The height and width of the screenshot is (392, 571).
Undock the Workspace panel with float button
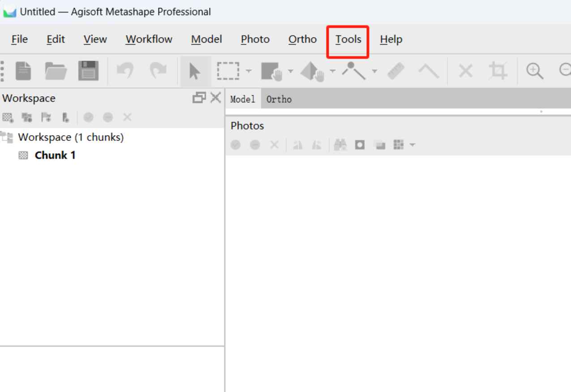tap(199, 98)
